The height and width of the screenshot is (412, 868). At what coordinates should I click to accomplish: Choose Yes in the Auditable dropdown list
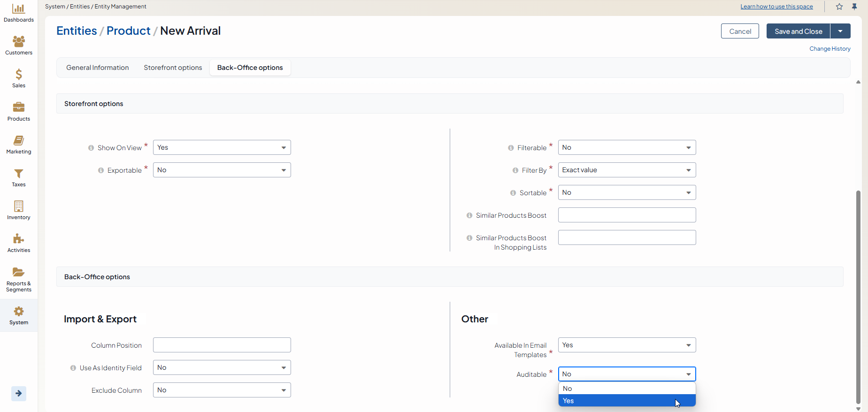627,401
